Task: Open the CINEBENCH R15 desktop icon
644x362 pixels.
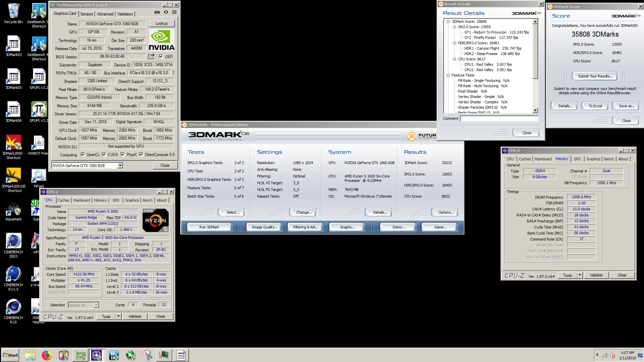Action: [x=13, y=311]
